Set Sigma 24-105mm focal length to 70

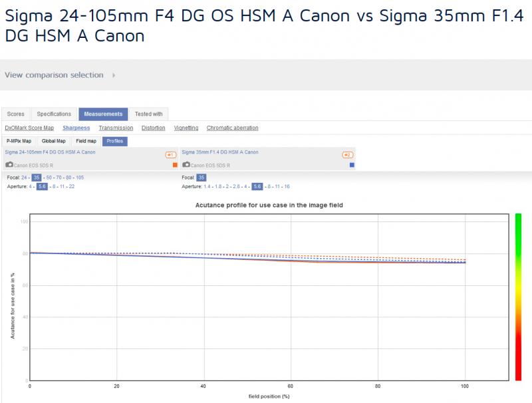click(x=59, y=178)
